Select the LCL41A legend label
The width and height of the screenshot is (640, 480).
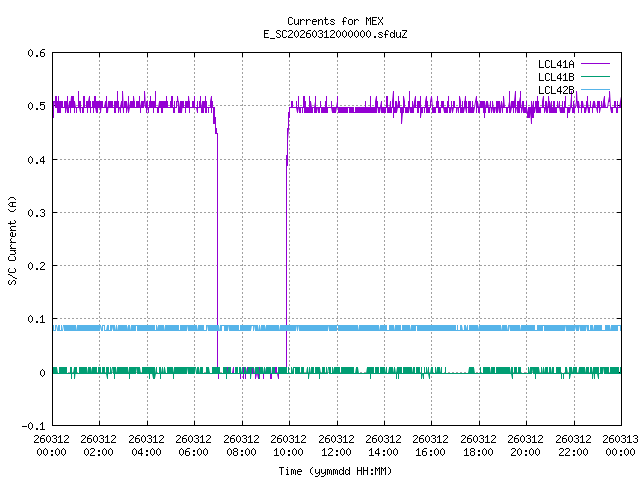pyautogui.click(x=555, y=63)
